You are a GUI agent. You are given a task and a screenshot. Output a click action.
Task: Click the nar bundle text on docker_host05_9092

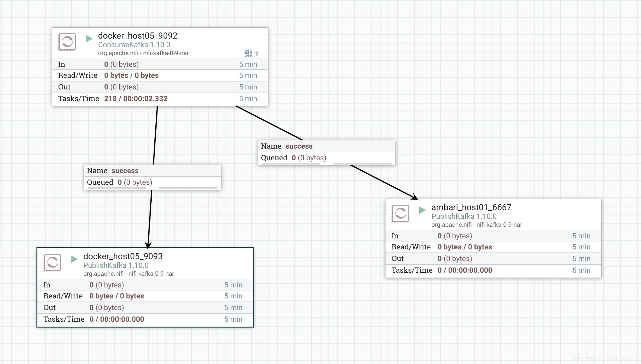click(x=143, y=53)
